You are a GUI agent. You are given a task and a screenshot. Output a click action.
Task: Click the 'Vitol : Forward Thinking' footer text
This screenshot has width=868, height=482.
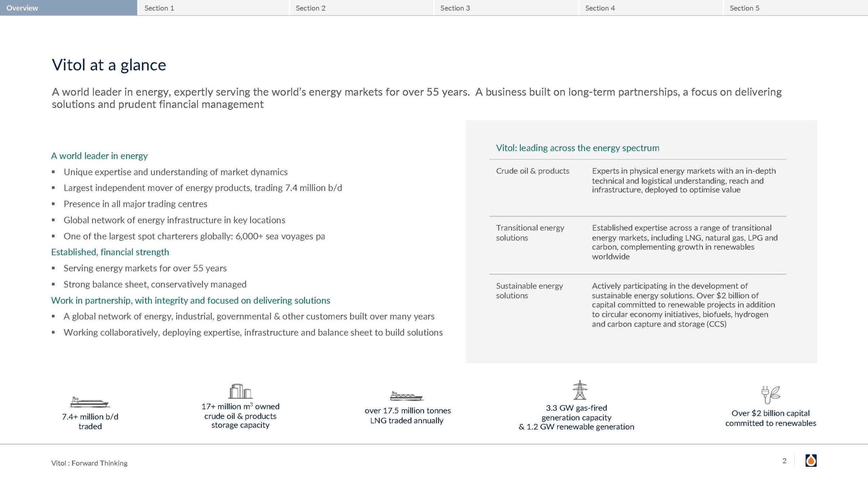pyautogui.click(x=89, y=463)
